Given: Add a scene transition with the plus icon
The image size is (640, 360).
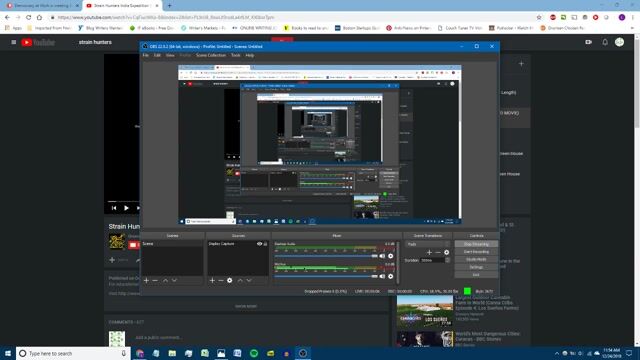Looking at the screenshot, I should coord(429,252).
